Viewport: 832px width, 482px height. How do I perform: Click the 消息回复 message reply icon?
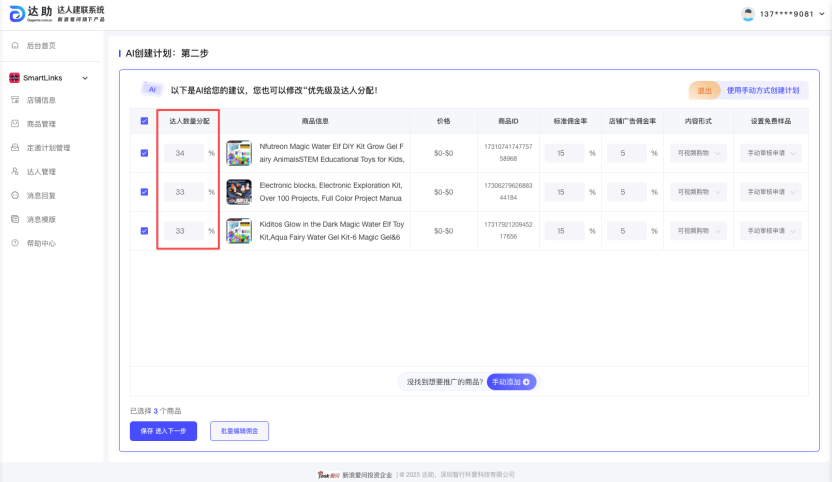pyautogui.click(x=15, y=195)
